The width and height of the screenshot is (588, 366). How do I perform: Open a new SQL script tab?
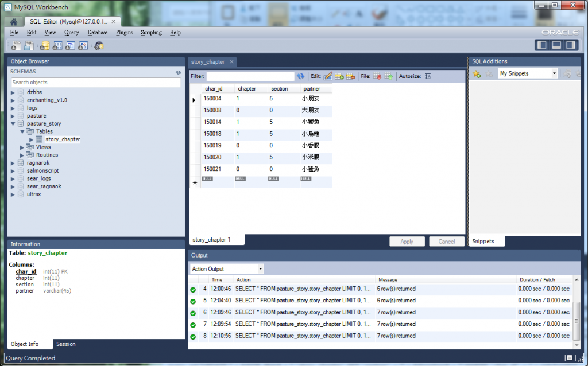click(x=16, y=46)
